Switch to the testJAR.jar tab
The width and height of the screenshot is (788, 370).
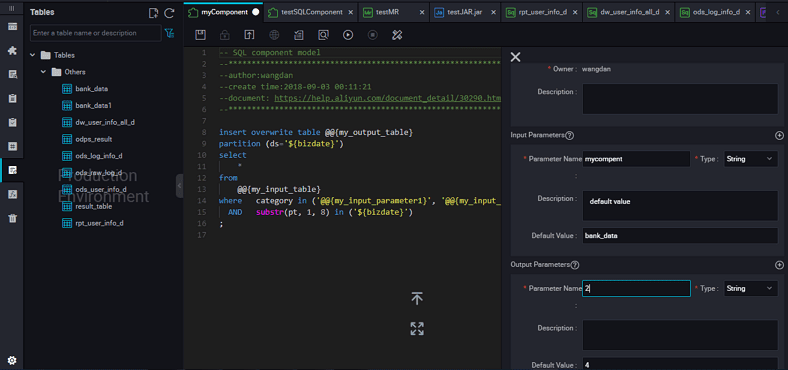click(x=465, y=12)
